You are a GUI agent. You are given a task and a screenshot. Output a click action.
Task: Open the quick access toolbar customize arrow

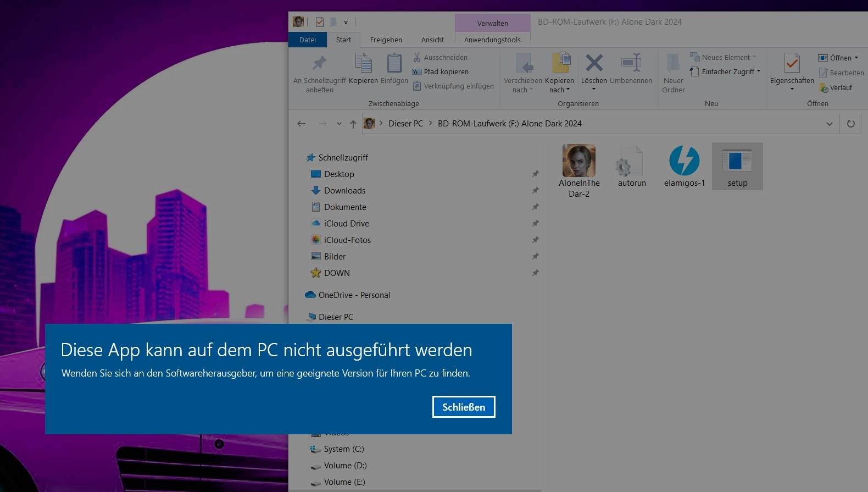[x=346, y=23]
